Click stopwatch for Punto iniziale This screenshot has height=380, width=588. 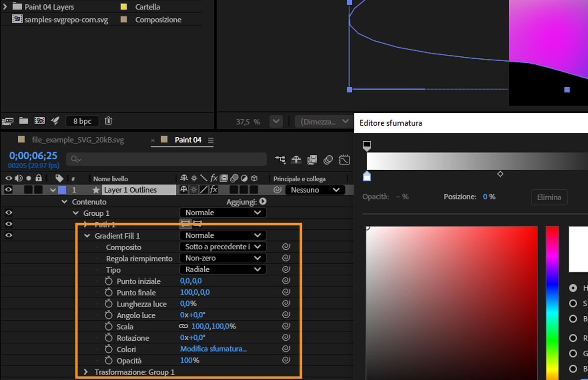pos(109,281)
